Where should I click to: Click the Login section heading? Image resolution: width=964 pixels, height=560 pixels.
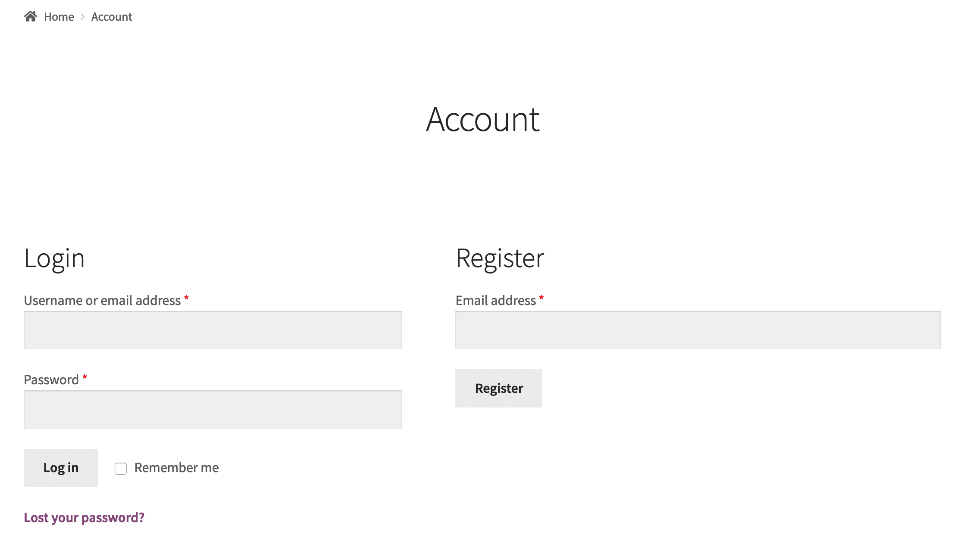coord(54,258)
